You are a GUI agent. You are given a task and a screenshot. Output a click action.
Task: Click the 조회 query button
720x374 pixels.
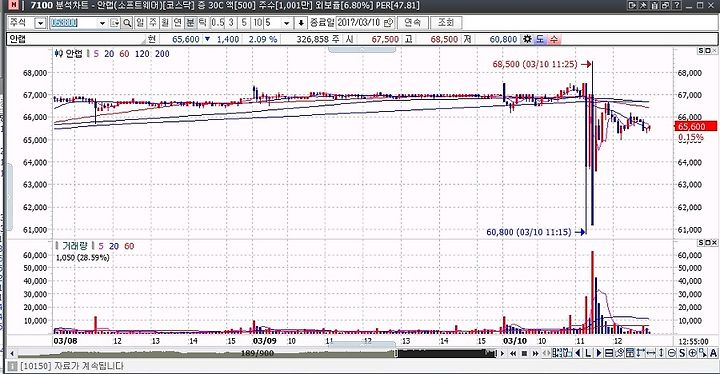446,23
